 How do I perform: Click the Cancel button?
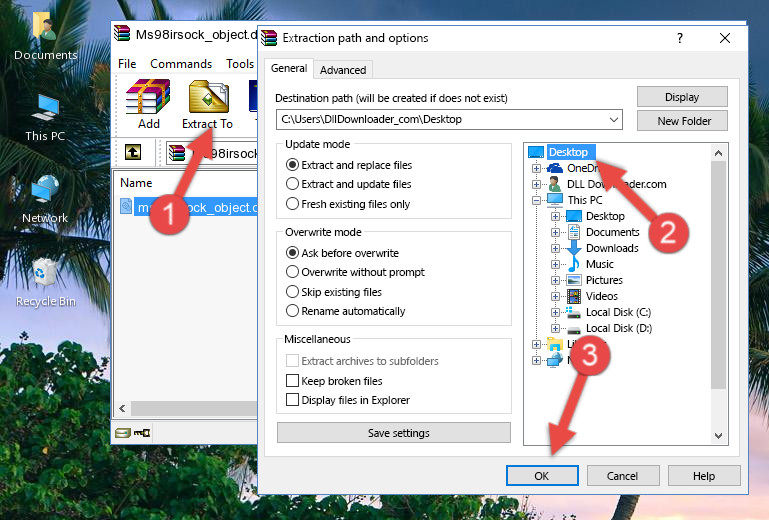623,475
